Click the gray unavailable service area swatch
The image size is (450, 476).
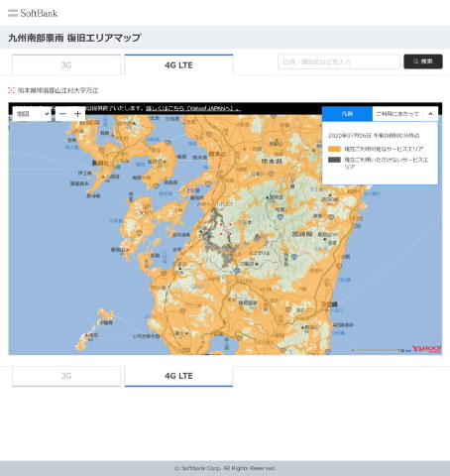pyautogui.click(x=334, y=160)
